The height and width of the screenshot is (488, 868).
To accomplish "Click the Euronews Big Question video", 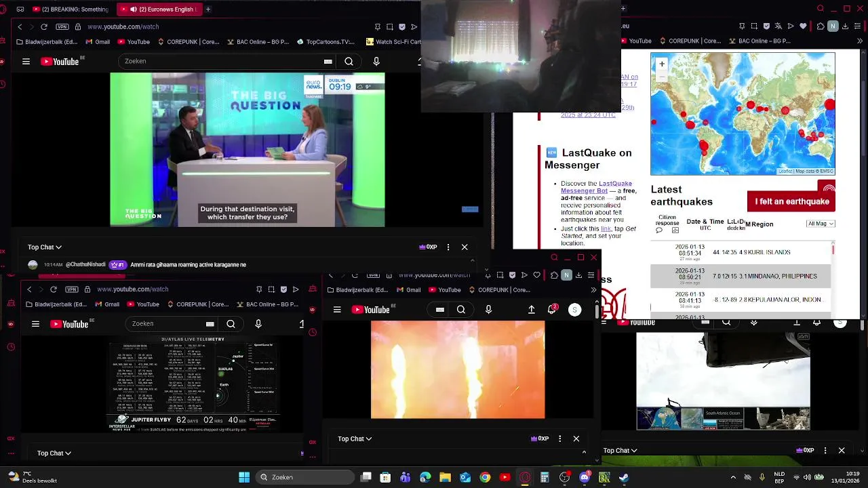I will point(248,150).
